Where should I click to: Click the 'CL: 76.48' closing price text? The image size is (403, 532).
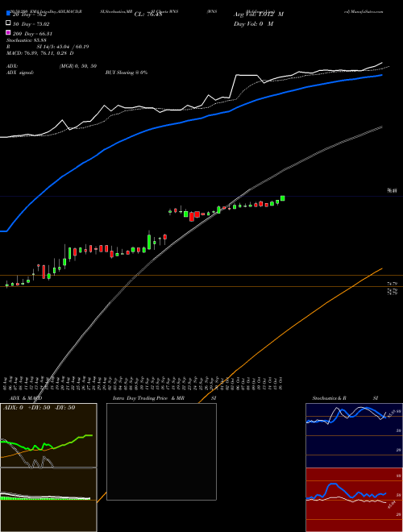point(148,15)
